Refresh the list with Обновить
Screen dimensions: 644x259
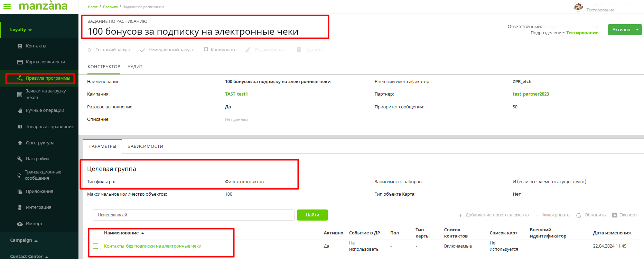point(591,215)
